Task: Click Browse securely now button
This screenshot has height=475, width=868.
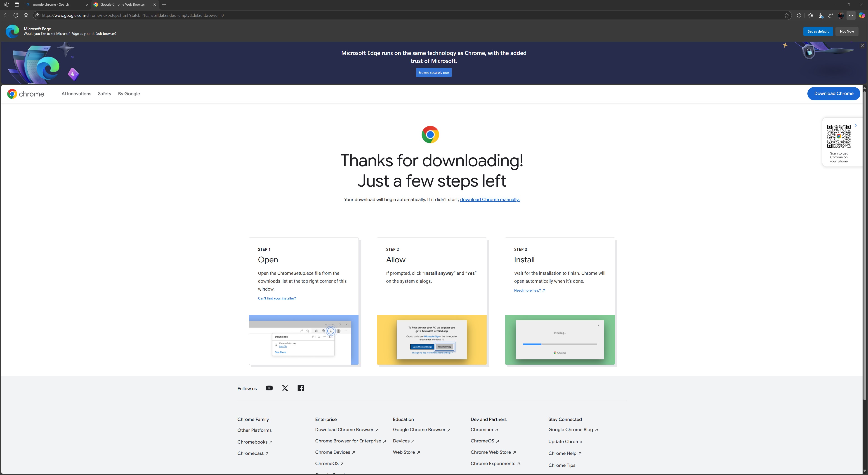Action: (x=434, y=72)
